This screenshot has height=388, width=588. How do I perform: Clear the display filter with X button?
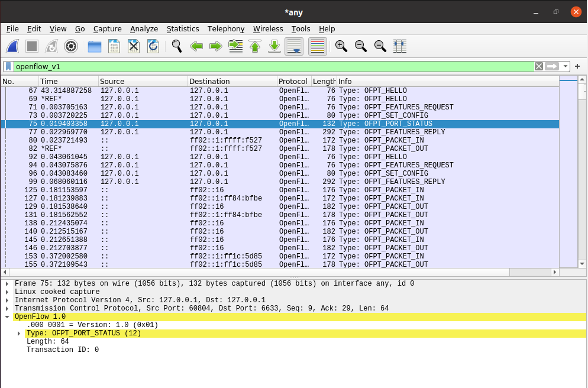tap(538, 66)
